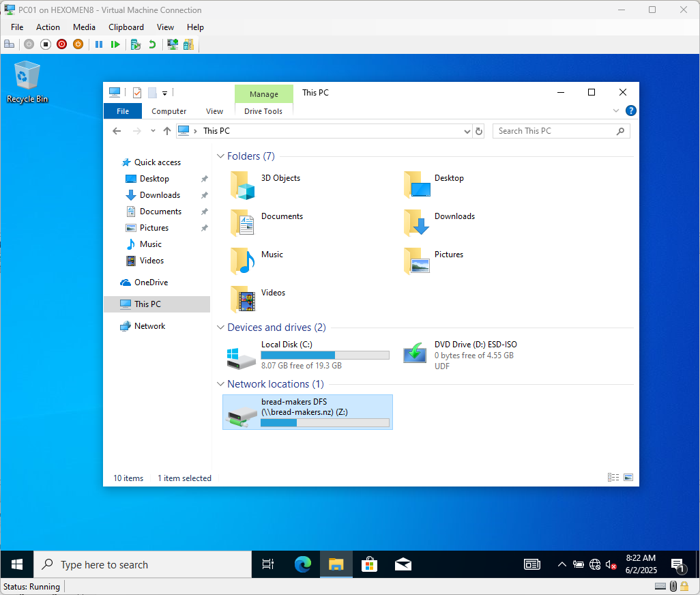Open the notification center icon
Image resolution: width=700 pixels, height=595 pixels.
[x=678, y=566]
